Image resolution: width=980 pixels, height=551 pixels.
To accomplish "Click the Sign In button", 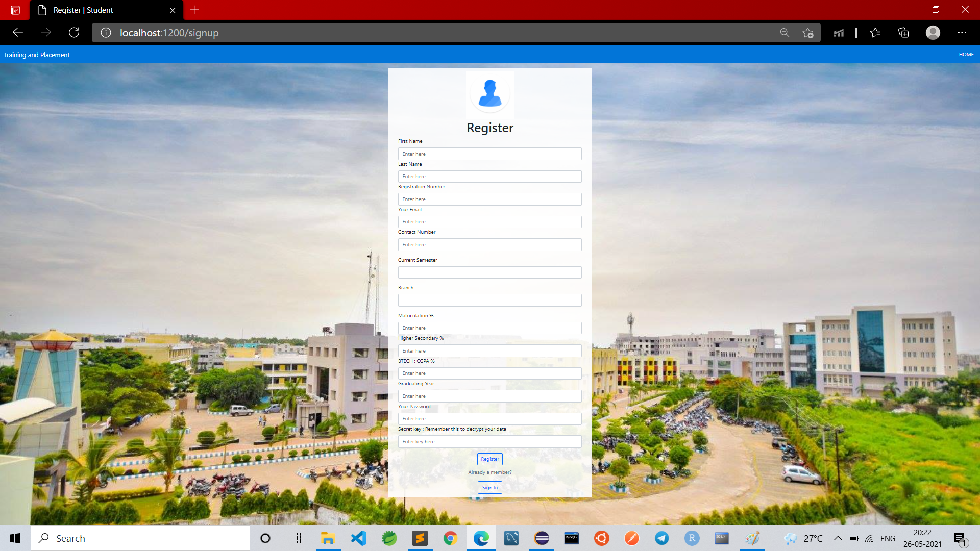I will 489,488.
